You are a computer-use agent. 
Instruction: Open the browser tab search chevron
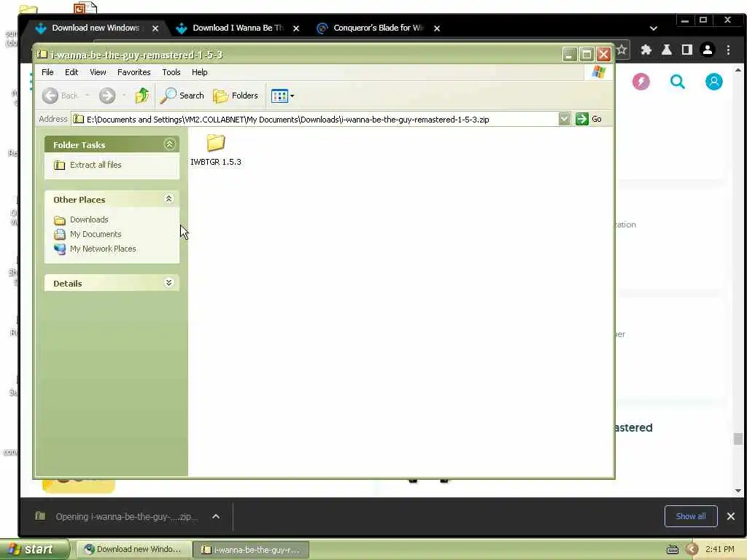point(654,28)
